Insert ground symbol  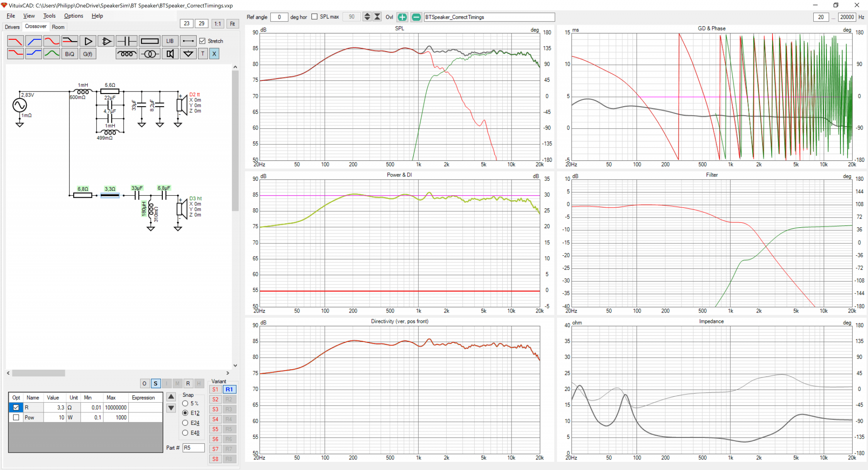188,54
